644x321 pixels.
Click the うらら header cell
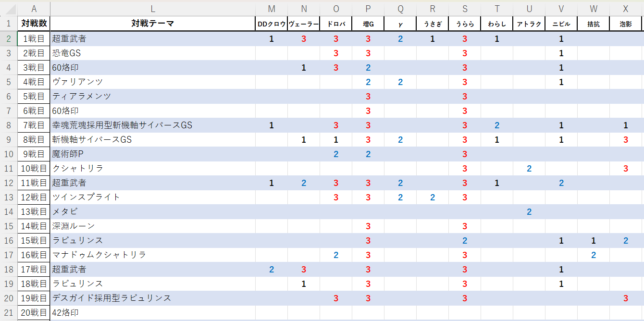click(x=465, y=24)
